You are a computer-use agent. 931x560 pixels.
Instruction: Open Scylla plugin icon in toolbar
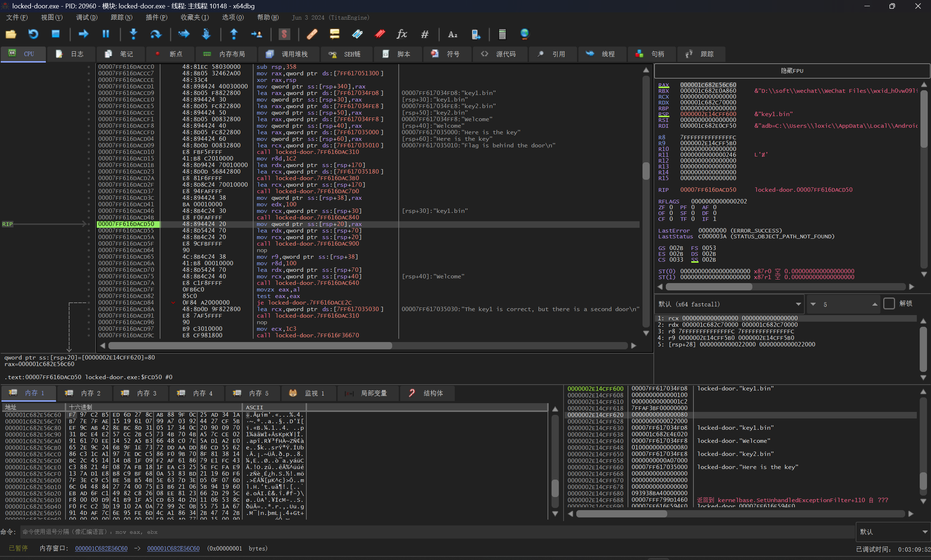tap(284, 34)
